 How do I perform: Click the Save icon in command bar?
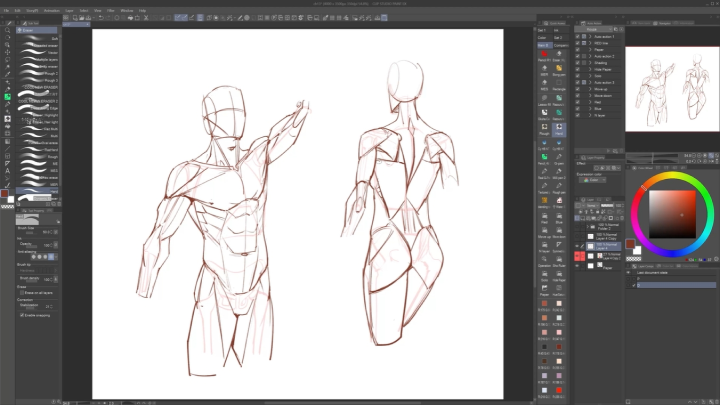(x=88, y=18)
